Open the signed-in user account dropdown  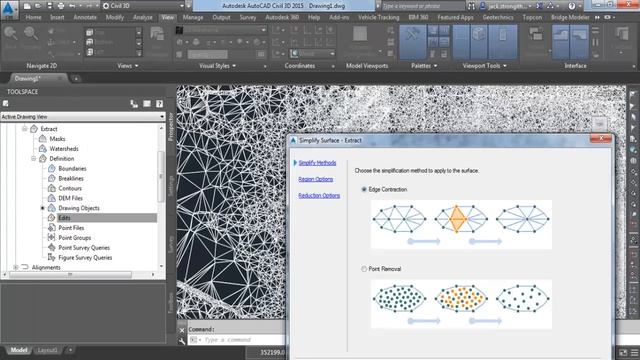[506, 6]
